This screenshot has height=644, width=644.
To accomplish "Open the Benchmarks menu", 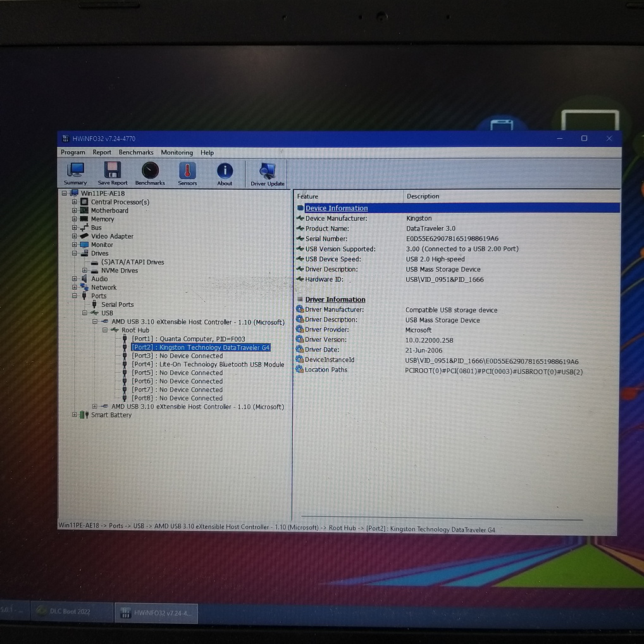I will [x=136, y=152].
